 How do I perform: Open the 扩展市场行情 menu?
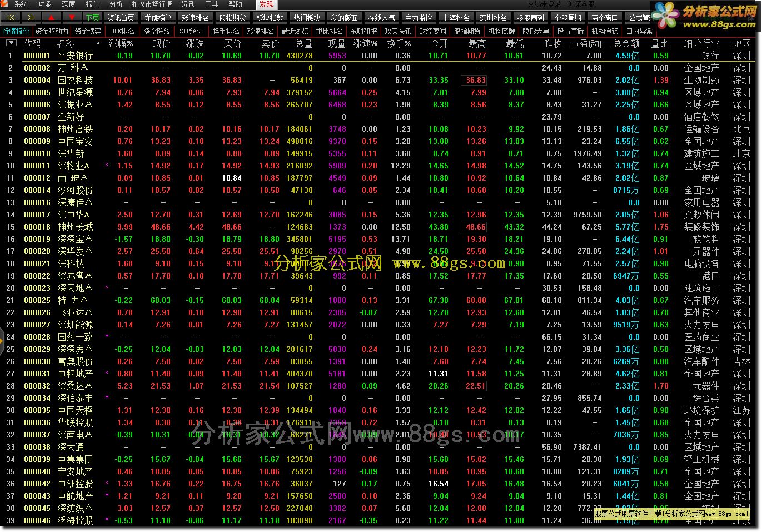(152, 4)
